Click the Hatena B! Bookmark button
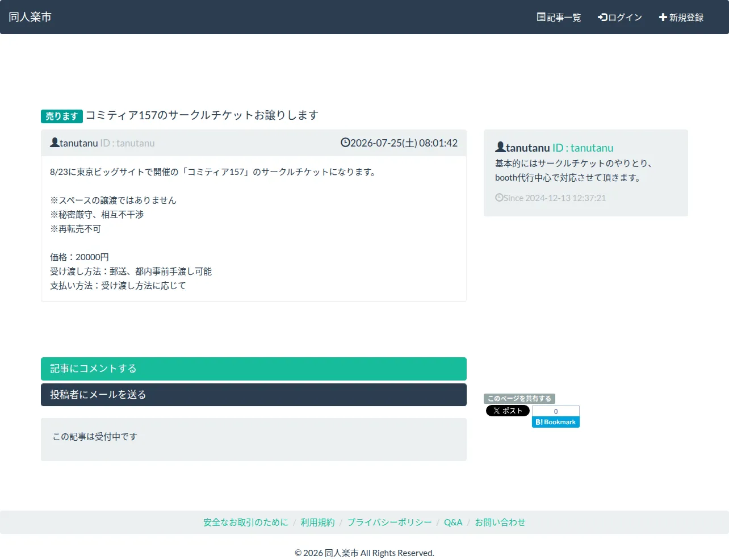 [x=556, y=422]
